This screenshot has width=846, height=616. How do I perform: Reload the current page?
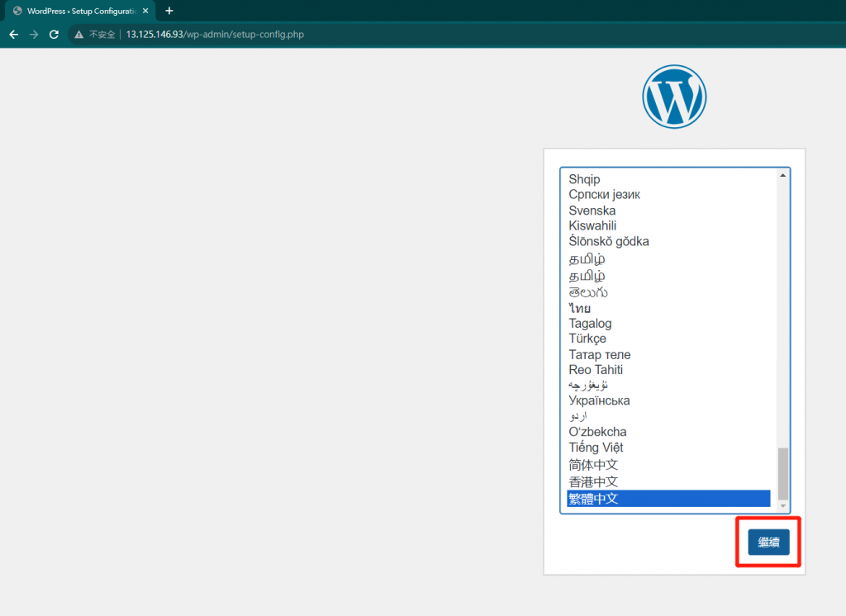coord(54,35)
